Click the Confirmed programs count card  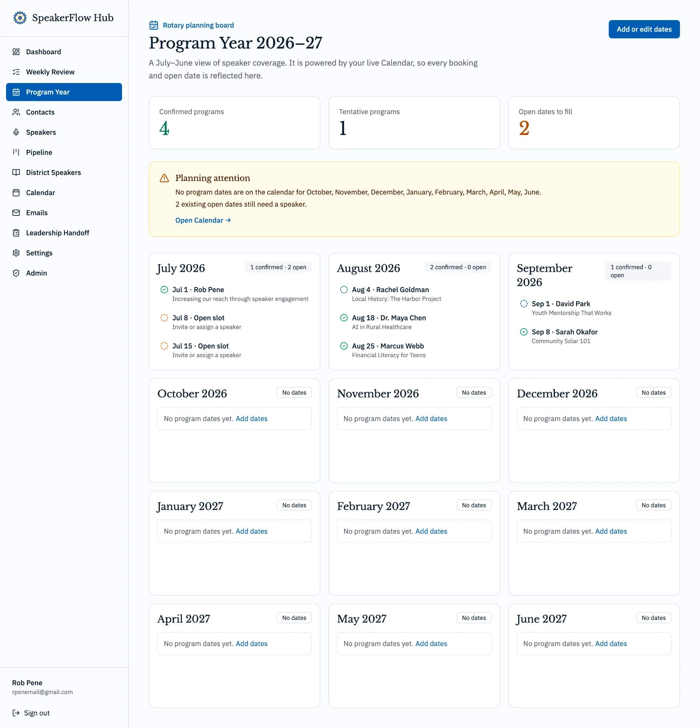pyautogui.click(x=234, y=122)
